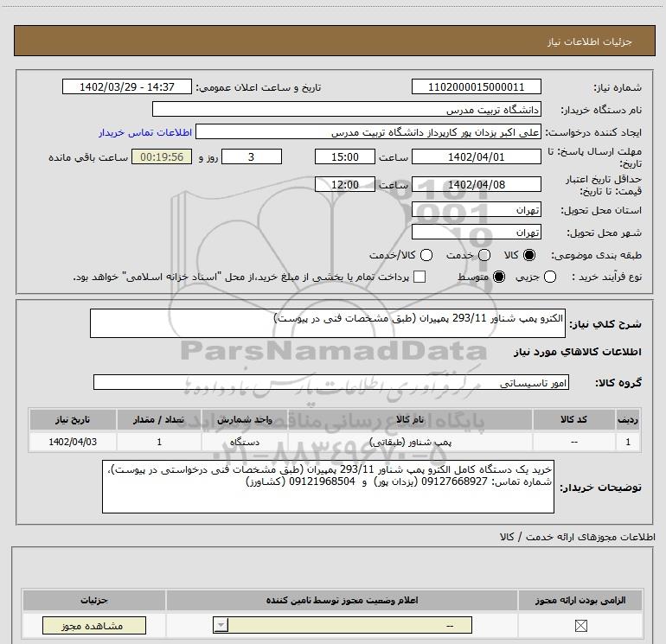Click the announcement date field 1402/03/29 - 14:37
Viewport: 666px width, 644px height.
[x=127, y=86]
